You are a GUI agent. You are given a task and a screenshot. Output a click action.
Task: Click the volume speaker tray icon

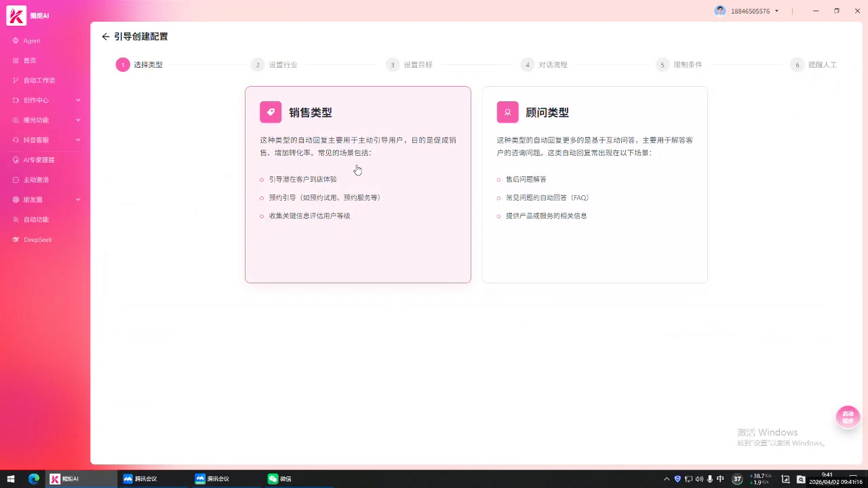pyautogui.click(x=699, y=479)
